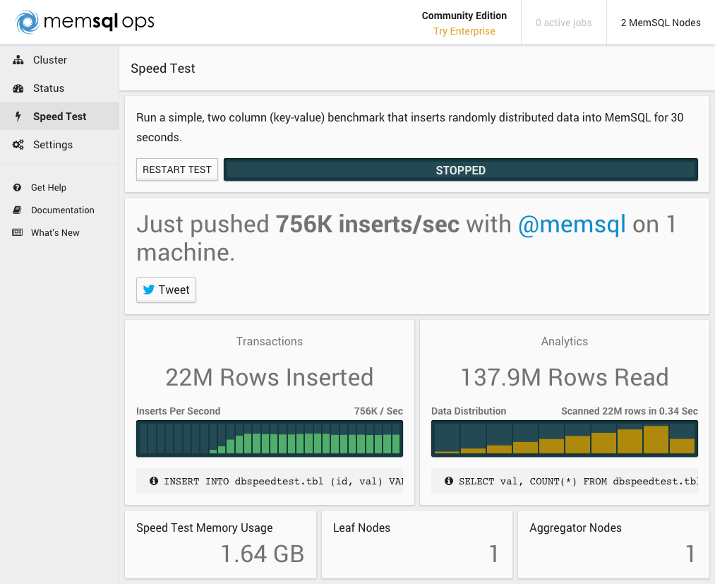Click the @memsql Twitter handle link
This screenshot has width=715, height=584.
(572, 224)
